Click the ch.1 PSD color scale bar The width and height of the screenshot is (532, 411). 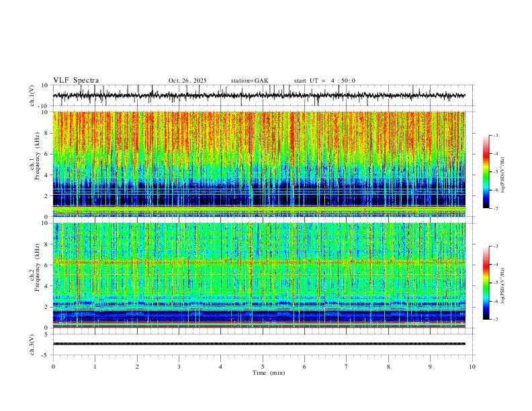coord(486,172)
